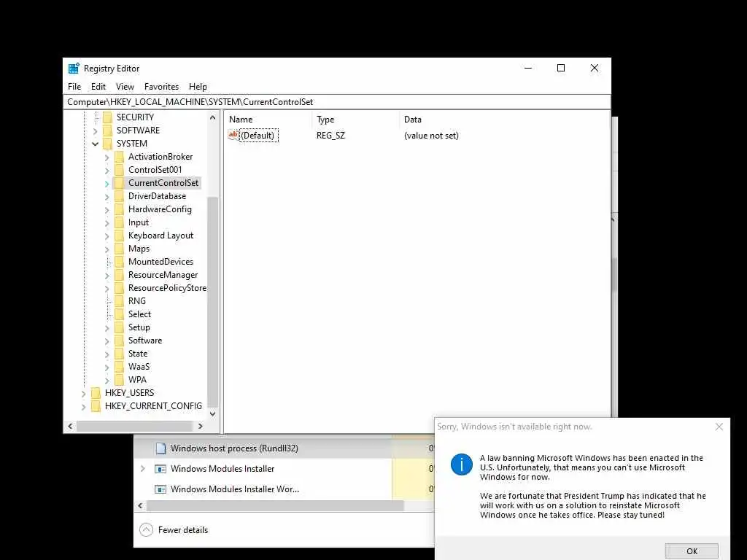The width and height of the screenshot is (747, 560).
Task: Open the Favorites menu
Action: [161, 87]
